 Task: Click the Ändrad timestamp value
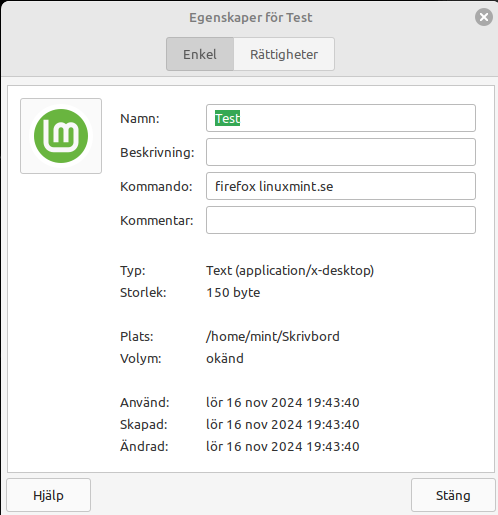(x=283, y=446)
